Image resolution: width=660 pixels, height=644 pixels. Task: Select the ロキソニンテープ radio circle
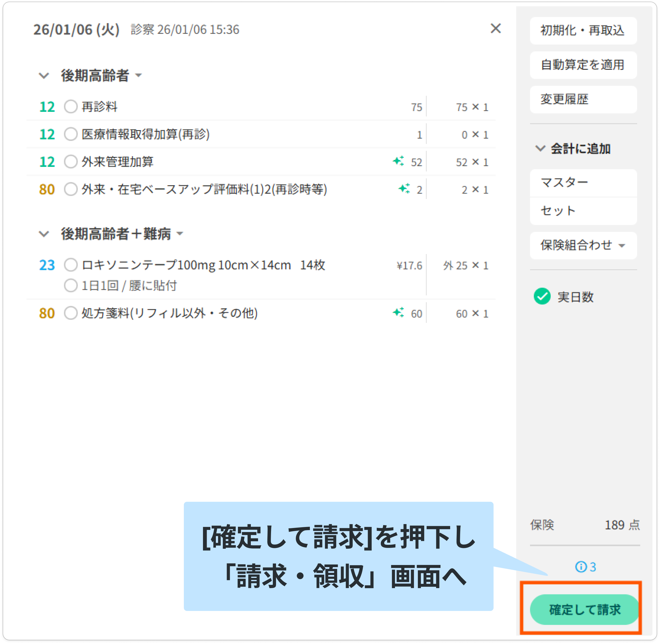tap(71, 265)
